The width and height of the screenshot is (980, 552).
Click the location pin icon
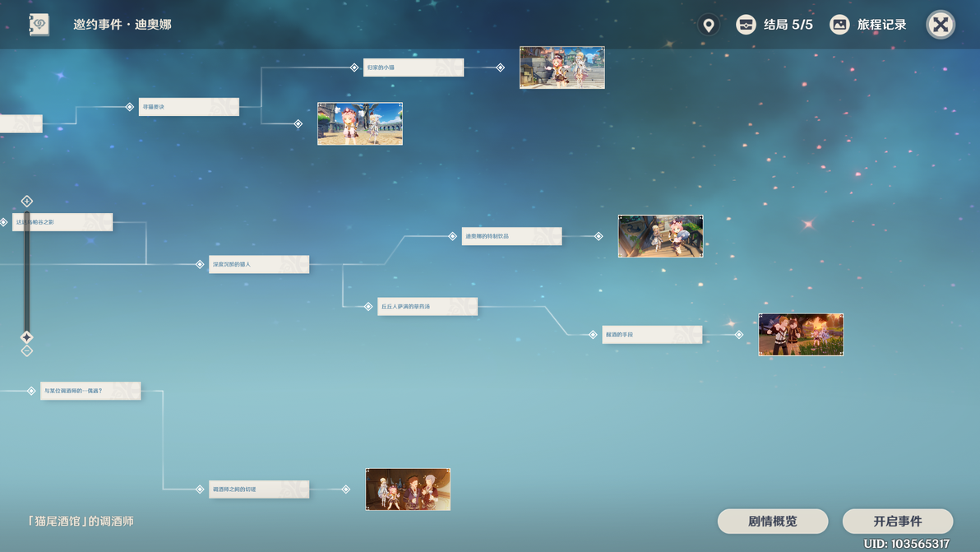pyautogui.click(x=708, y=25)
